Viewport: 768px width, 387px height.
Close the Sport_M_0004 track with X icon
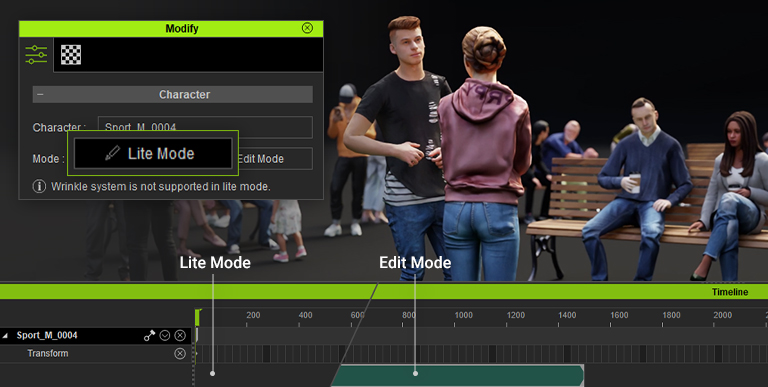pyautogui.click(x=180, y=336)
